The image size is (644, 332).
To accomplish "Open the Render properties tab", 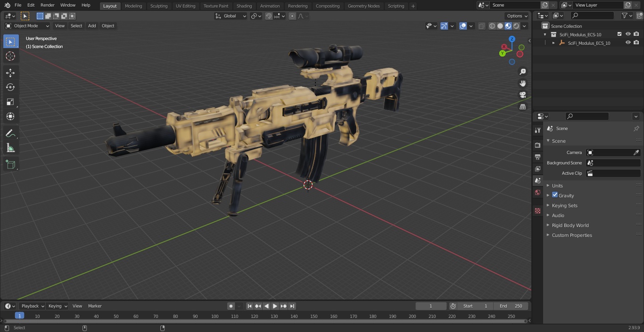I will (x=537, y=145).
